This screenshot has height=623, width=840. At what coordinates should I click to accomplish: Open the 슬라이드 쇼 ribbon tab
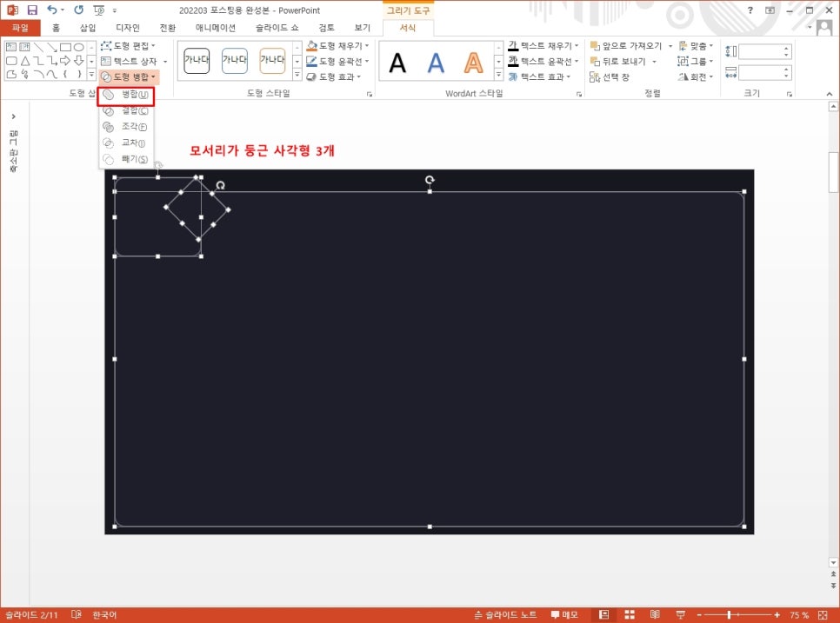pyautogui.click(x=277, y=28)
